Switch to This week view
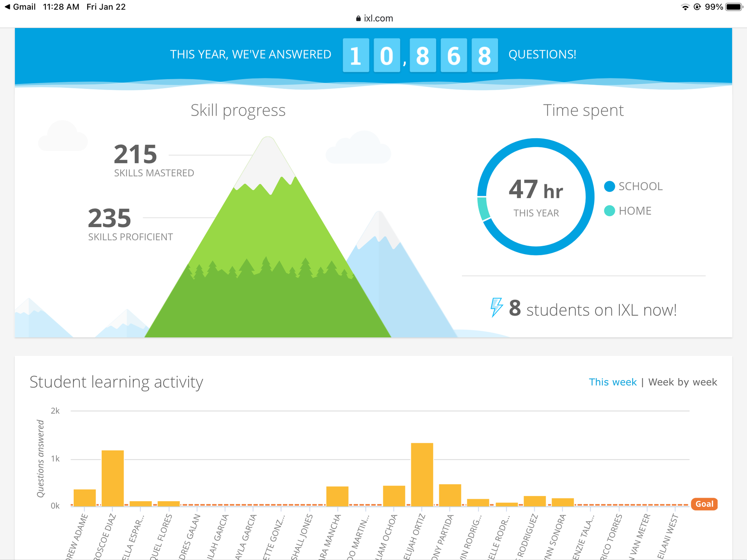This screenshot has width=747, height=560. point(612,382)
